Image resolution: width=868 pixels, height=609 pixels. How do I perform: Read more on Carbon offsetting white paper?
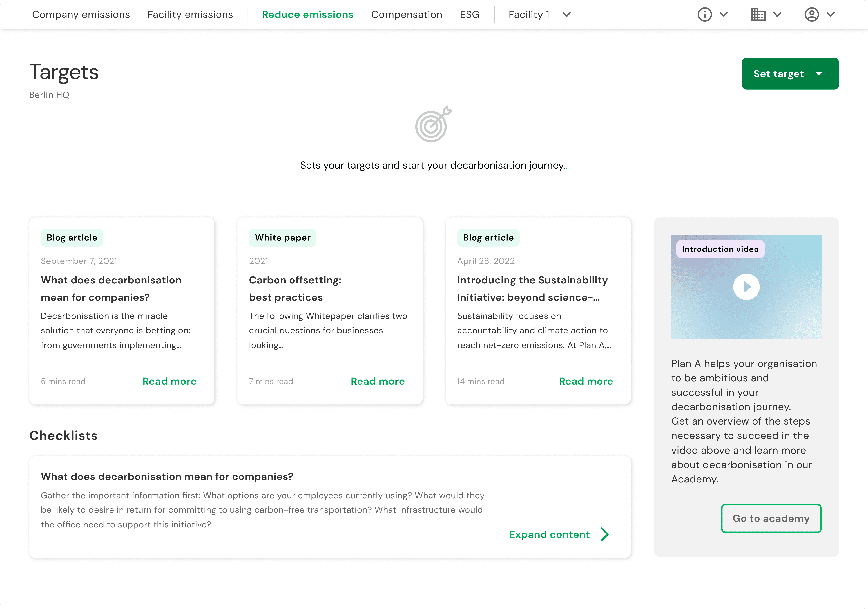pos(377,381)
